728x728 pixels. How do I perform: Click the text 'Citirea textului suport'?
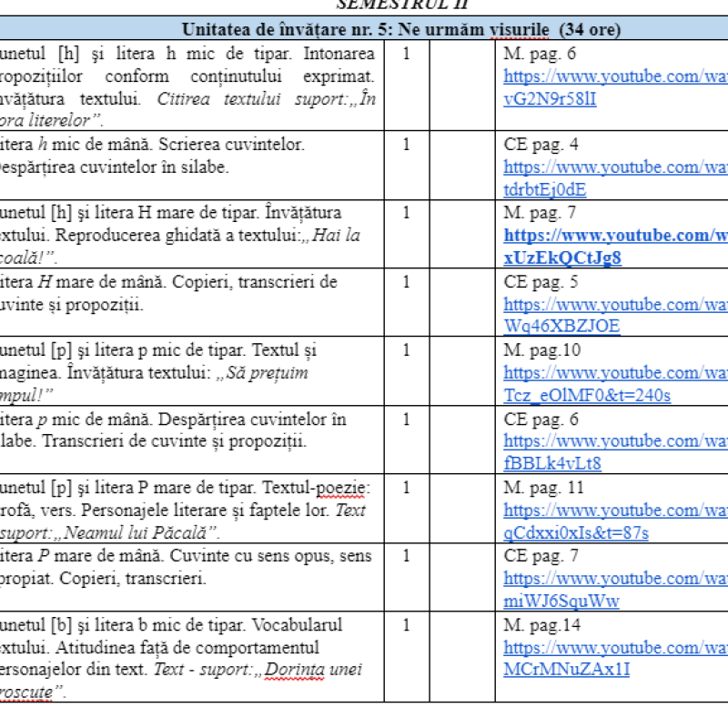(252, 99)
